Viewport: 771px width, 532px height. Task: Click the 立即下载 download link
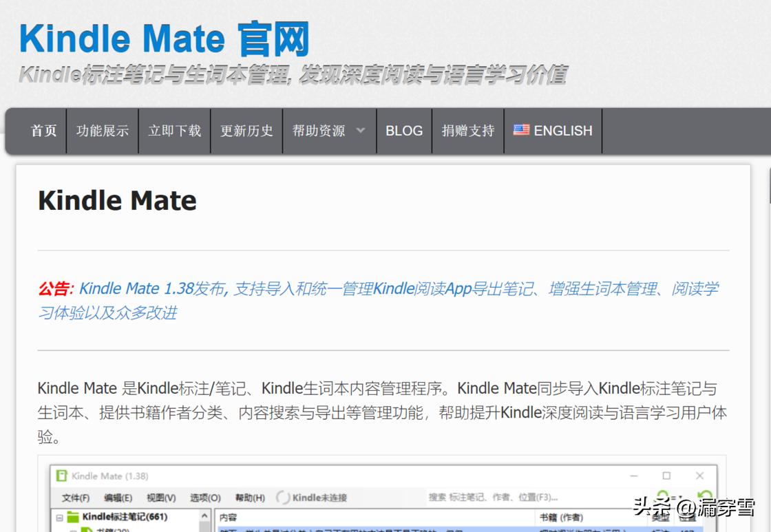pyautogui.click(x=174, y=131)
